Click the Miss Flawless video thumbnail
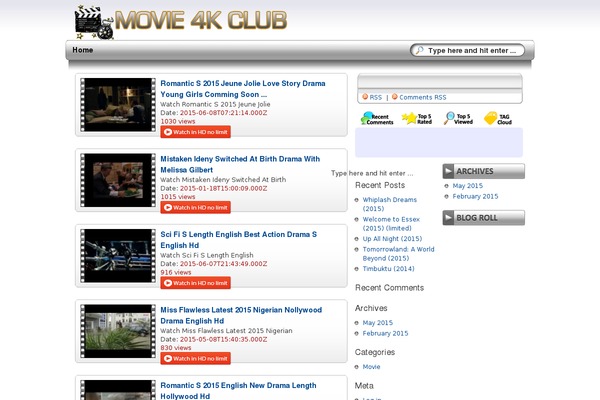The image size is (600, 400). click(118, 331)
